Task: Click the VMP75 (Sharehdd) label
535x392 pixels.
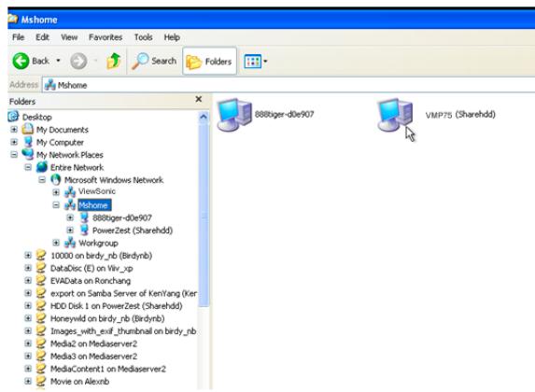Action: tap(460, 114)
